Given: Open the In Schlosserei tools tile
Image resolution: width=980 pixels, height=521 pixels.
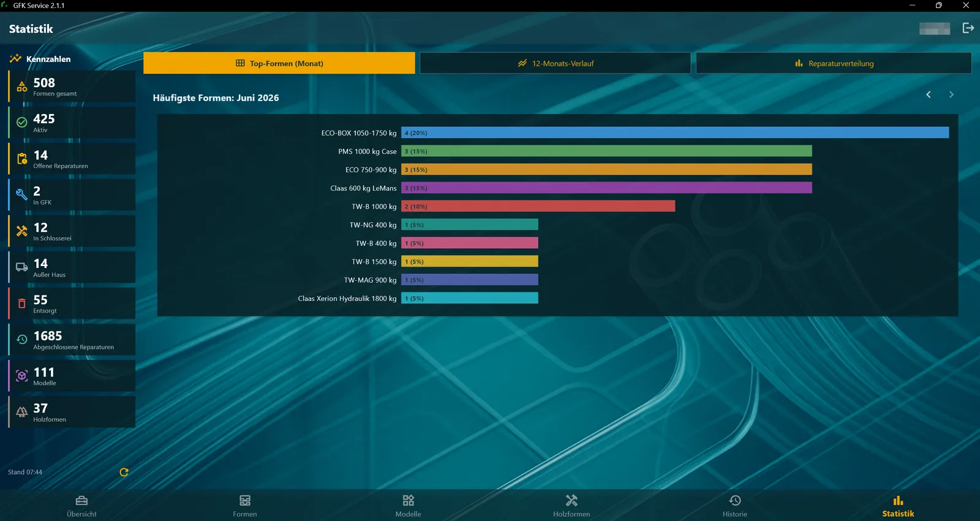Looking at the screenshot, I should point(72,231).
